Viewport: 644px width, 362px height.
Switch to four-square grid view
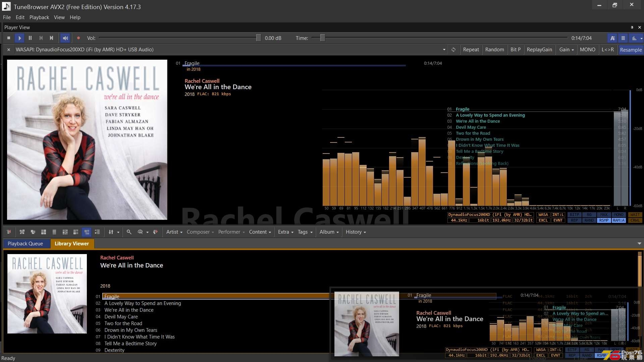[x=44, y=232]
